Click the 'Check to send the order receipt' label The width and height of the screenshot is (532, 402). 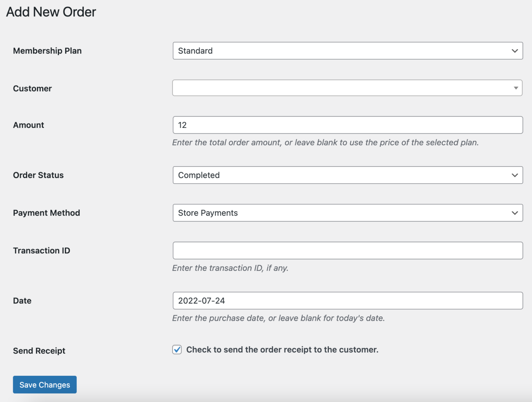[x=282, y=350]
